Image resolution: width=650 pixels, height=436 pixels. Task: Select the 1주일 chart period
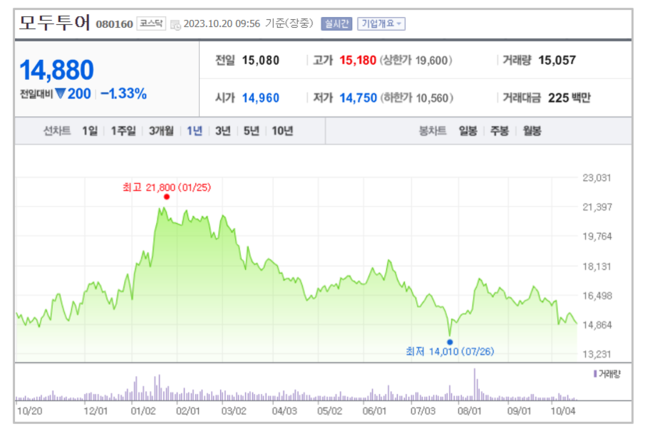(x=123, y=131)
